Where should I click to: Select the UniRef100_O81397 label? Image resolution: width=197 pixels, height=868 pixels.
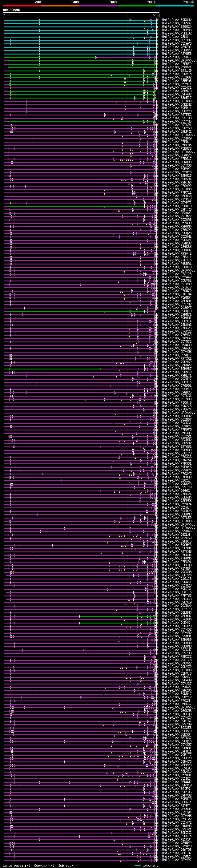177,40
